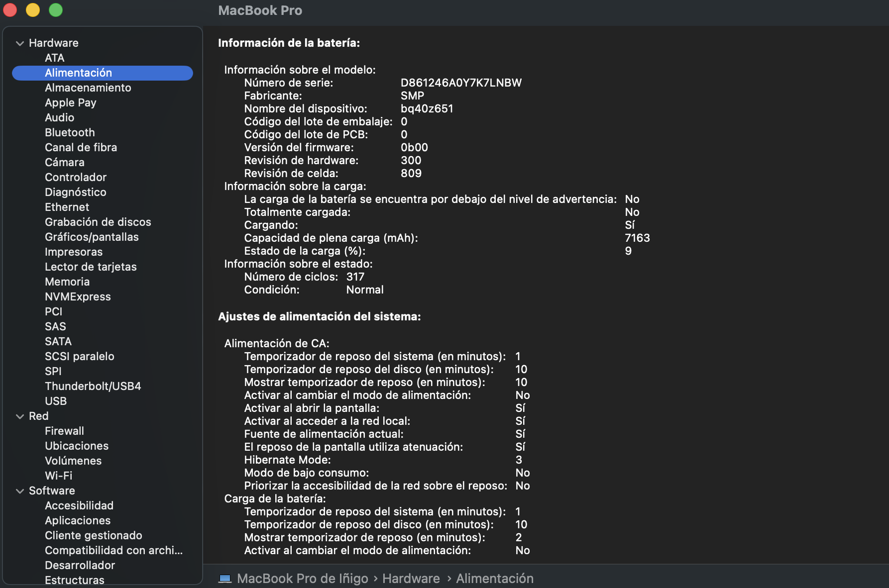This screenshot has height=588, width=889.
Task: Select Alimentación in the sidebar
Action: [102, 73]
